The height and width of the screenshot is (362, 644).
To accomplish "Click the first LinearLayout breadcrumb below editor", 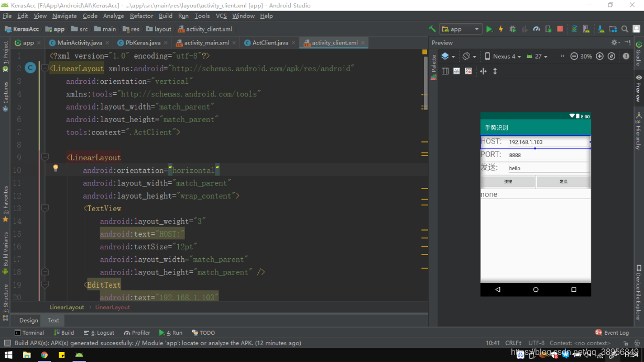I will click(x=67, y=307).
